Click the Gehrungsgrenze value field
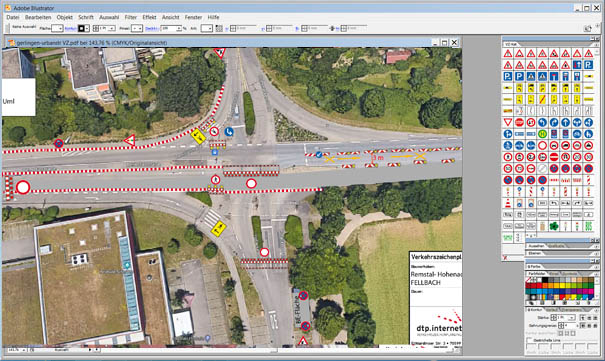 pyautogui.click(x=570, y=326)
